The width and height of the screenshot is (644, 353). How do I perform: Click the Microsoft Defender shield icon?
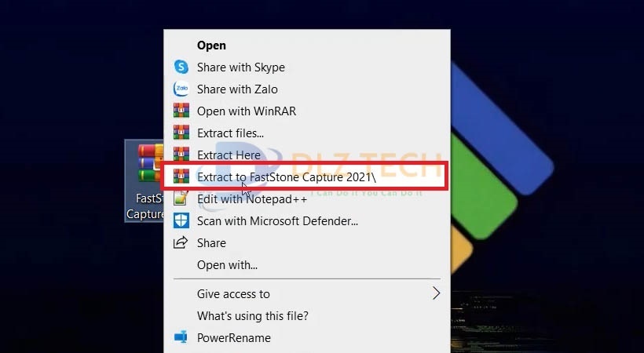point(181,221)
